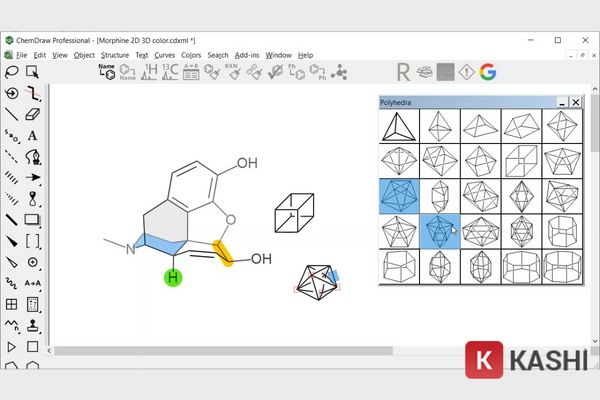Select the Lasso tool

pos(11,72)
